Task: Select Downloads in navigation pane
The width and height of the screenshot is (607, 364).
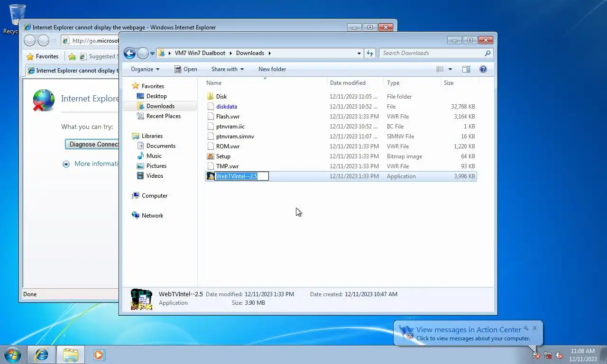Action: [x=160, y=106]
